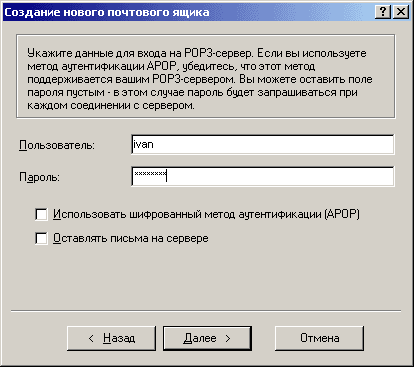Click the Использовать шифрованный метод аутентификации label
Image resolution: width=414 pixels, height=367 pixels.
coord(206,214)
